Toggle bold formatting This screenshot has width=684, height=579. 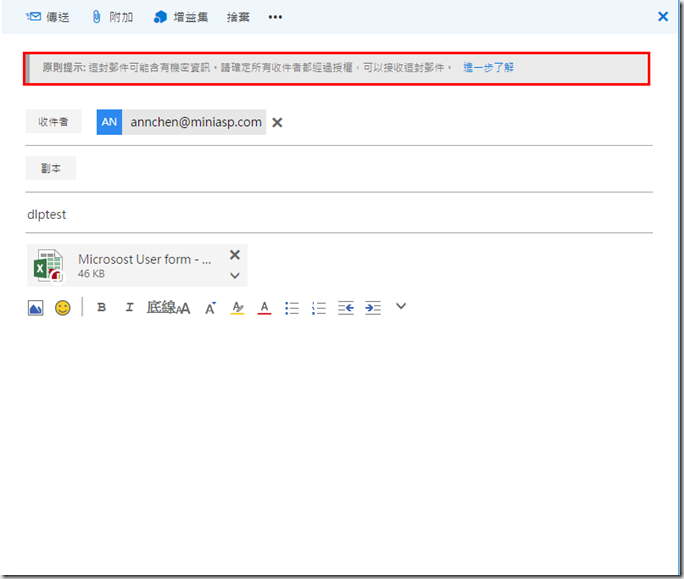tap(101, 308)
